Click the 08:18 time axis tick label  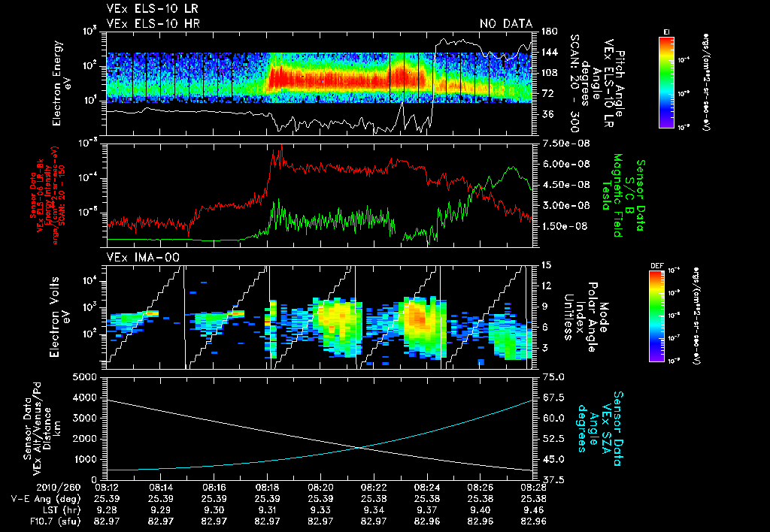[x=267, y=488]
